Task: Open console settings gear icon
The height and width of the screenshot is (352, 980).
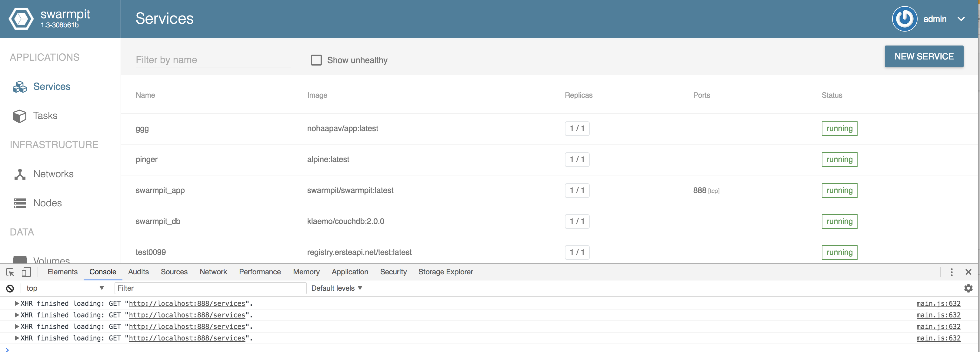Action: click(968, 288)
